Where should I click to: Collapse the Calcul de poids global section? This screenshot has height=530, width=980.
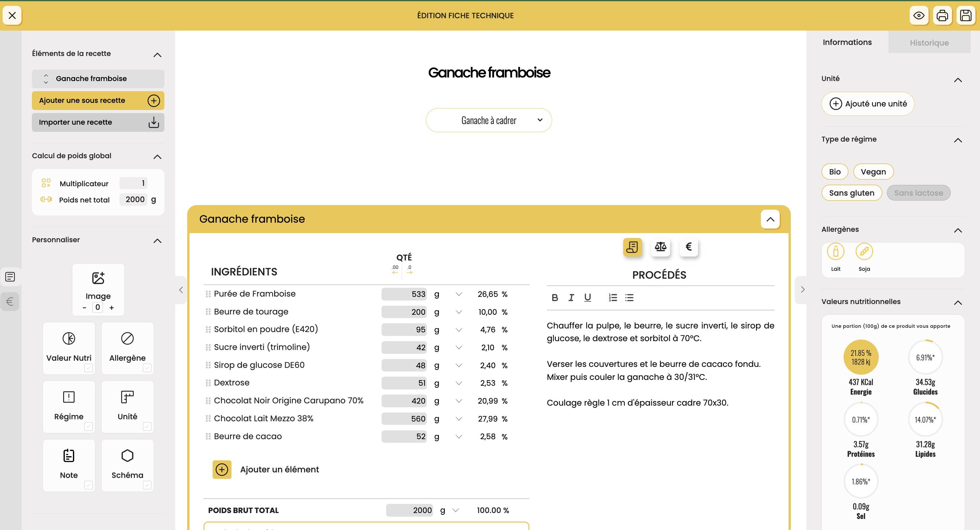157,157
